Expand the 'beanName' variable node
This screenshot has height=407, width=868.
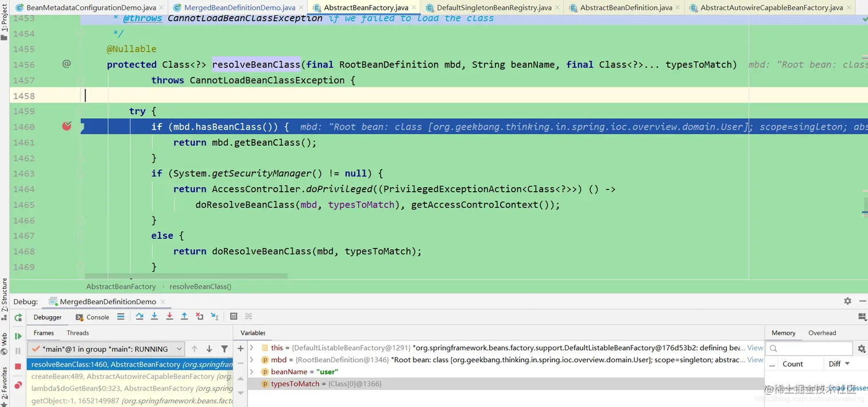click(x=252, y=372)
